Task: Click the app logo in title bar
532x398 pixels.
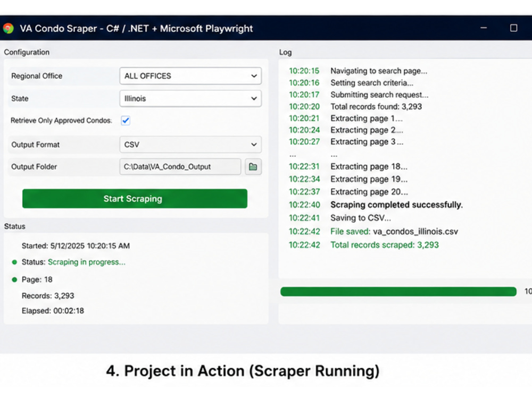Action: coord(8,29)
